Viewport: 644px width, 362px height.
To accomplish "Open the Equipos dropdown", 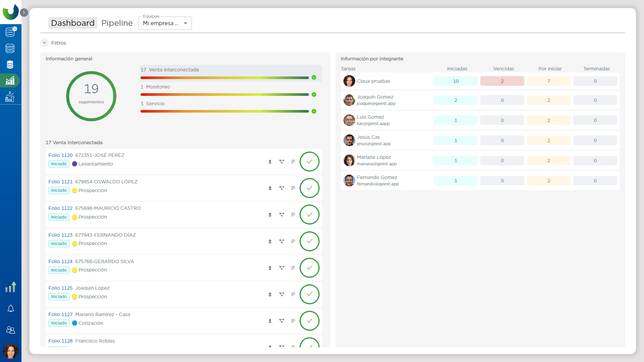I will coord(165,23).
